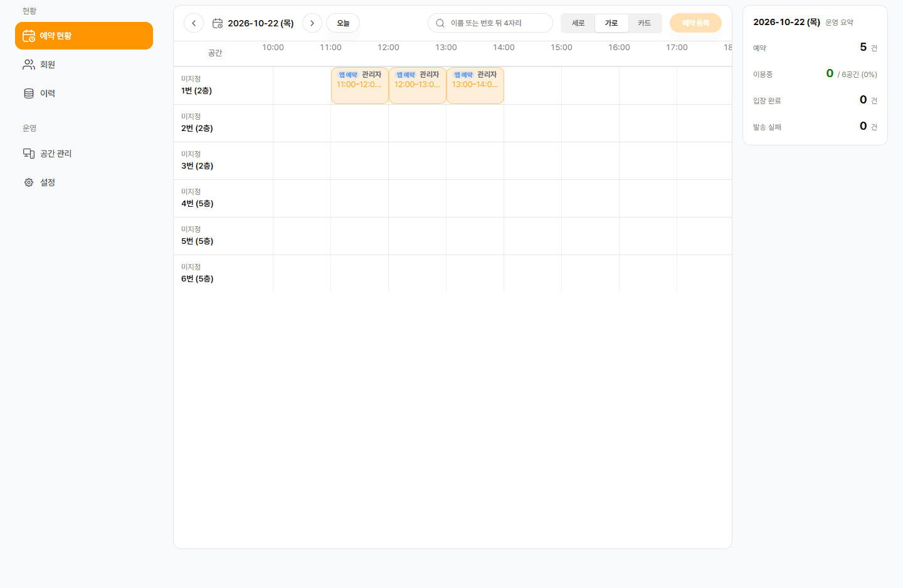Open date picker via calendar icon

tap(218, 23)
